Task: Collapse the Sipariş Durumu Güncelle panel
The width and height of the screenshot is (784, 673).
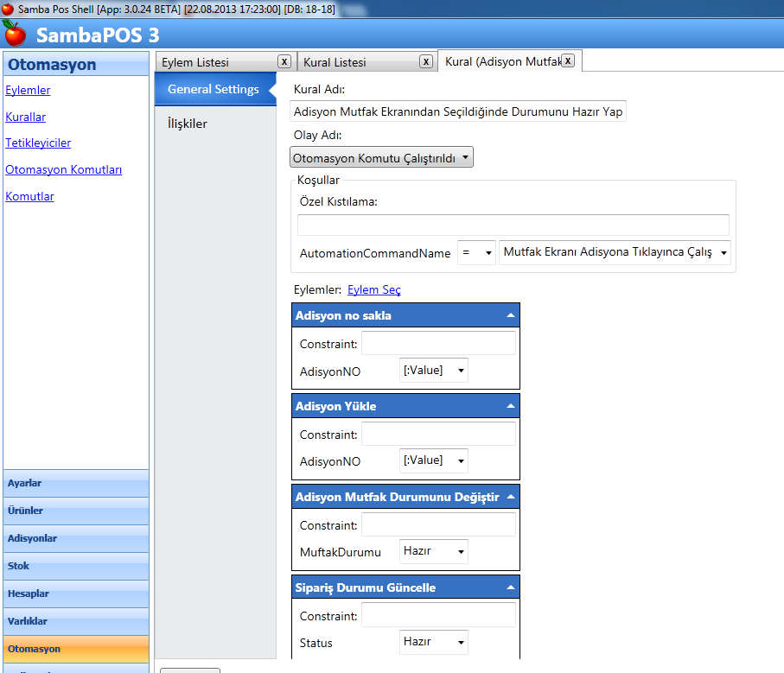Action: (x=511, y=588)
